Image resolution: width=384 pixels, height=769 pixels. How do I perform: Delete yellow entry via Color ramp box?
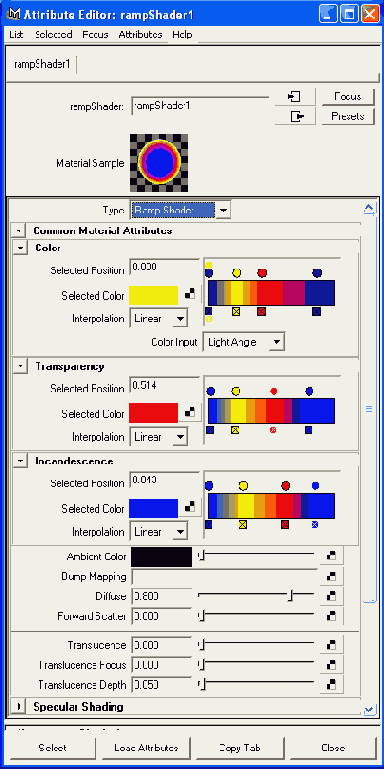pos(236,311)
